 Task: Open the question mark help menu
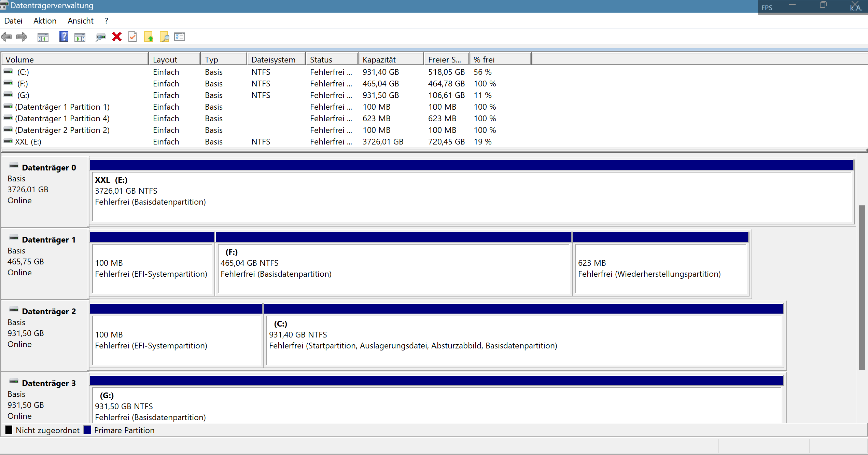click(106, 21)
